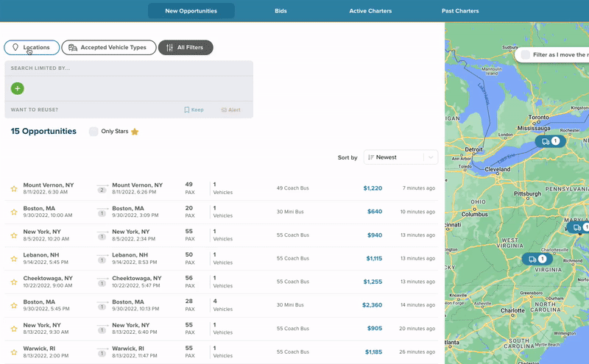Click the Pittsburgh label on the map
Image resolution: width=589 pixels, height=364 pixels.
[x=527, y=193]
